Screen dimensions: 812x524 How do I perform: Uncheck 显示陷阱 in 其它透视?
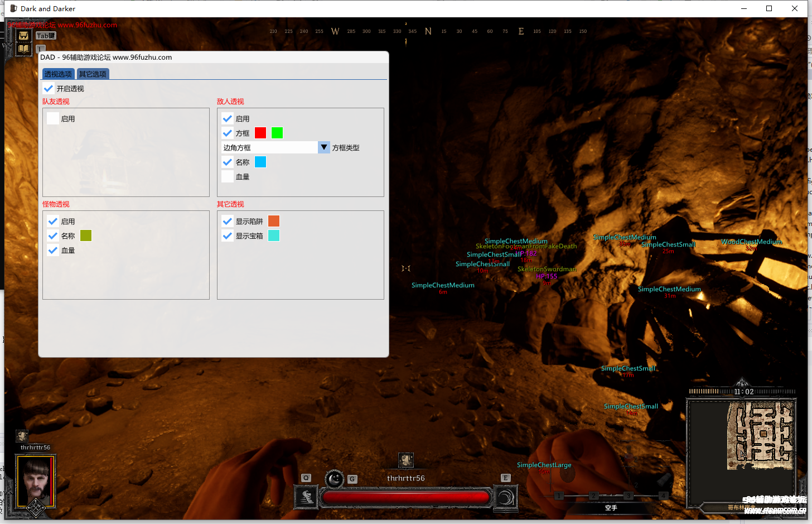228,222
